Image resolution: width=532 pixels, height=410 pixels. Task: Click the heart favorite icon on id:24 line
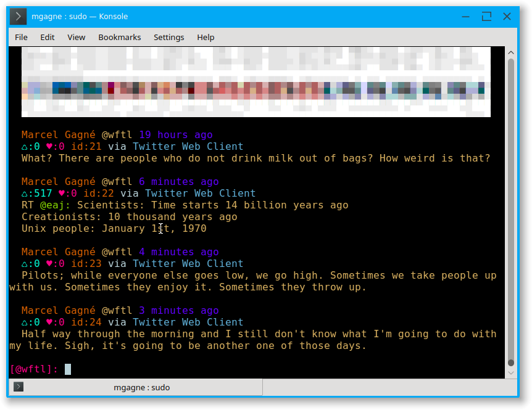pos(49,322)
